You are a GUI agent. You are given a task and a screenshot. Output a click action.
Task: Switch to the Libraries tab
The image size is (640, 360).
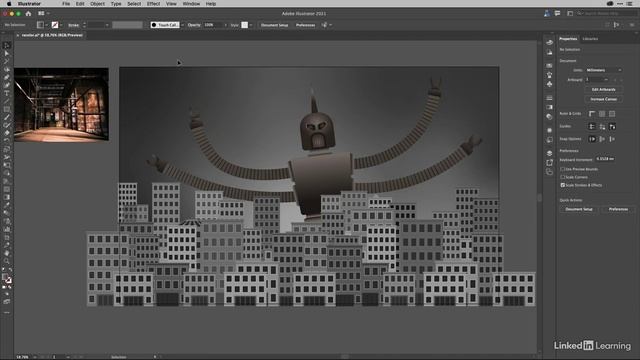(590, 39)
